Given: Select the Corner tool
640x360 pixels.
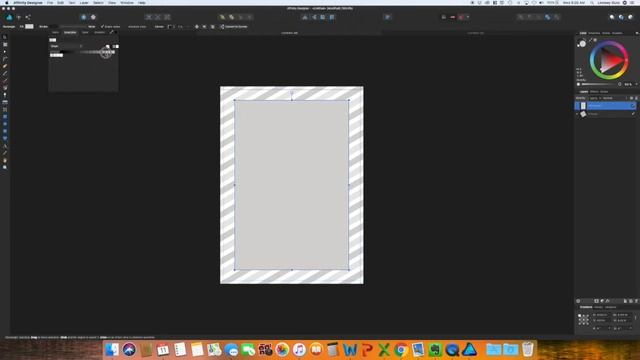Looking at the screenshot, I should coord(5,59).
